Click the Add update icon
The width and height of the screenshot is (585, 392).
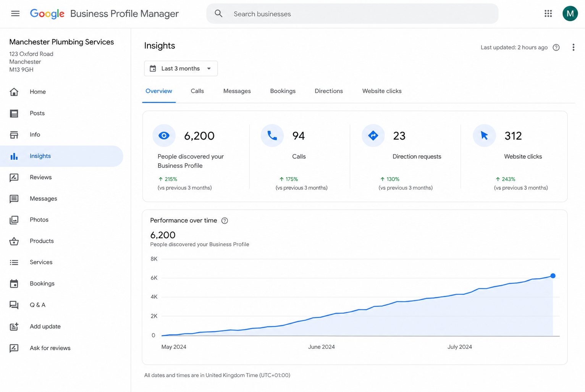14,326
